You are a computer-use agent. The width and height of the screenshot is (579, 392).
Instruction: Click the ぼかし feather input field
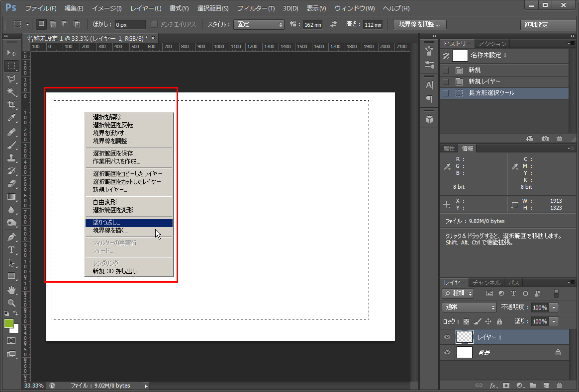[130, 24]
